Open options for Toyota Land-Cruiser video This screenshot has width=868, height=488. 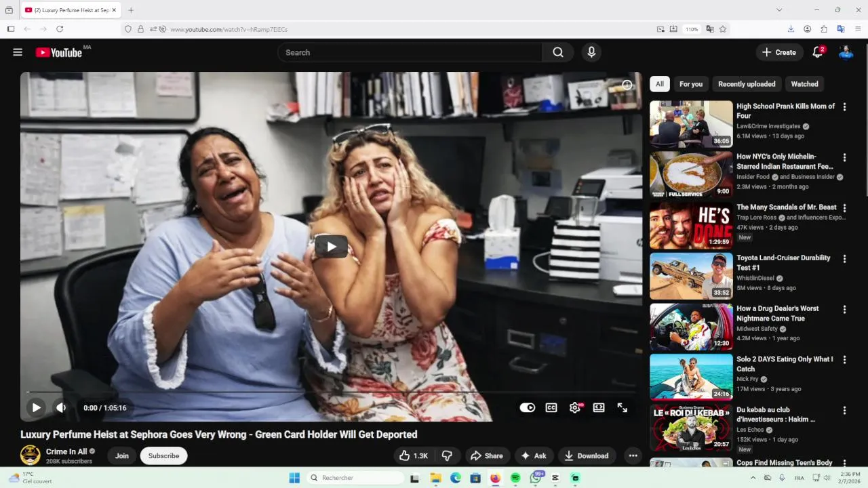point(844,258)
